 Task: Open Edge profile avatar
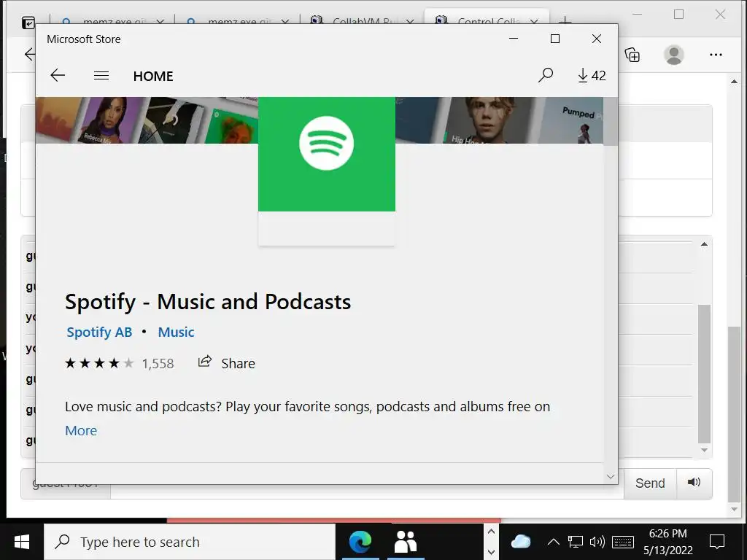(673, 55)
